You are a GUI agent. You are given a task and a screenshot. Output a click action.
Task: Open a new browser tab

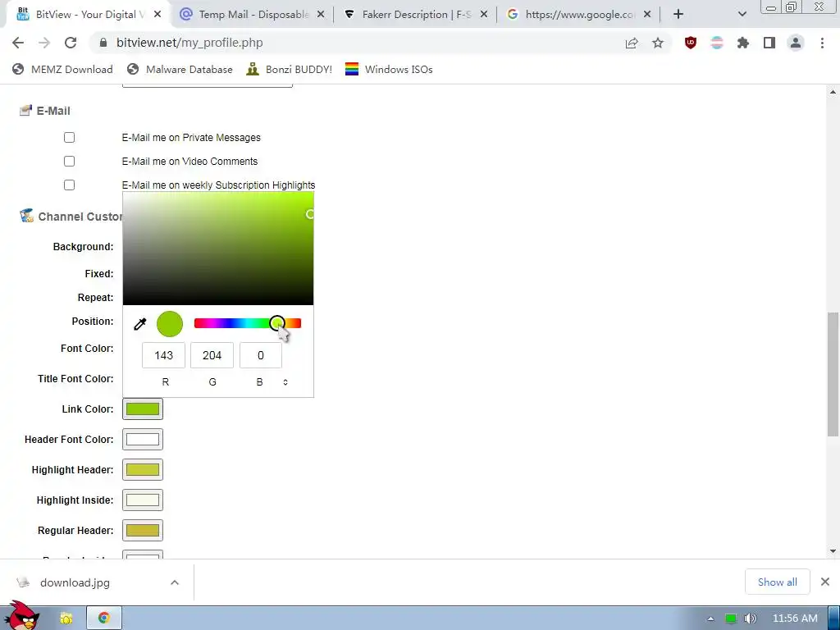click(x=678, y=15)
